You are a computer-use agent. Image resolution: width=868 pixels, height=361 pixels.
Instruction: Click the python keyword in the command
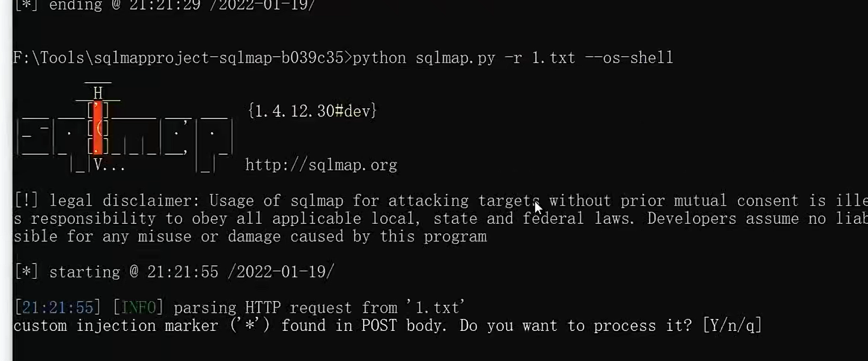pos(380,58)
